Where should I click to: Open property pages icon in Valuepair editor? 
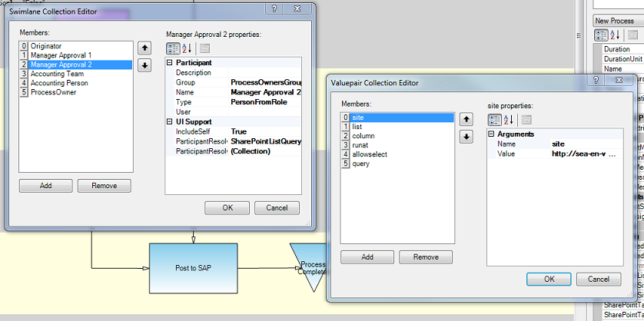point(526,120)
